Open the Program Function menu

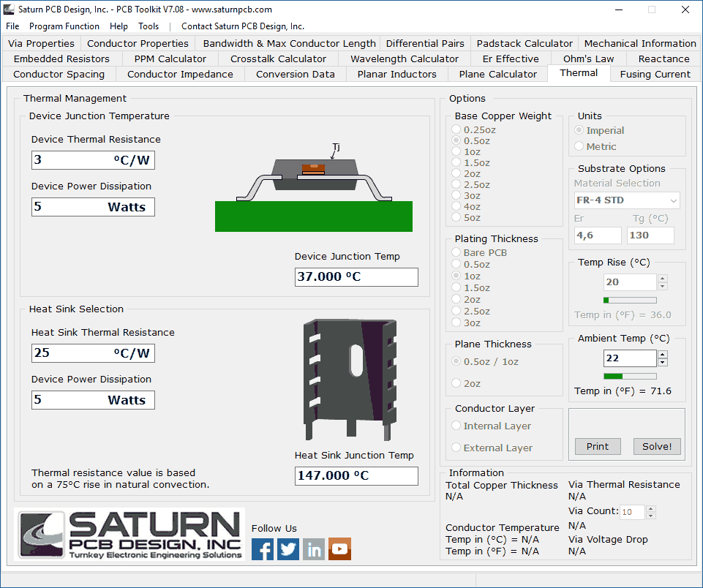pos(64,26)
